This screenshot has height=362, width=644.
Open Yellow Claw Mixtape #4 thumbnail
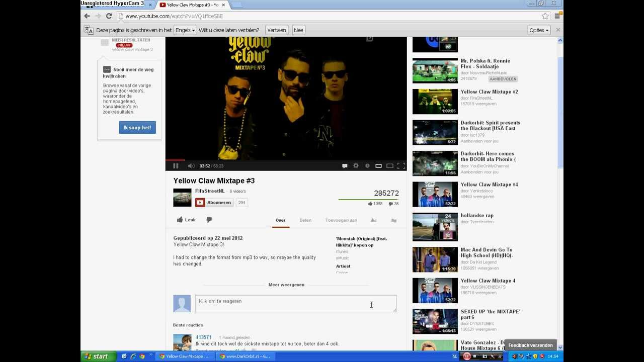[435, 194]
